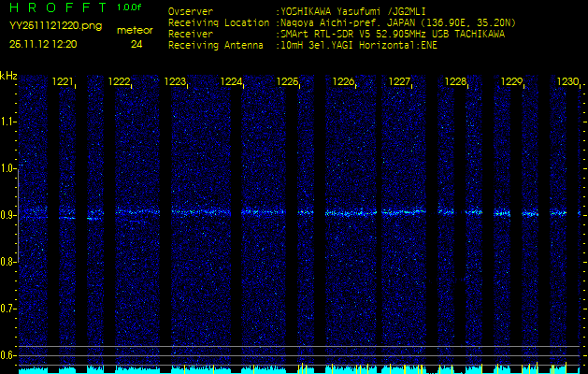Screen dimensions: 588x374
Task: Click the 26.11.12 12:20 timestamp
Action: tap(44, 44)
